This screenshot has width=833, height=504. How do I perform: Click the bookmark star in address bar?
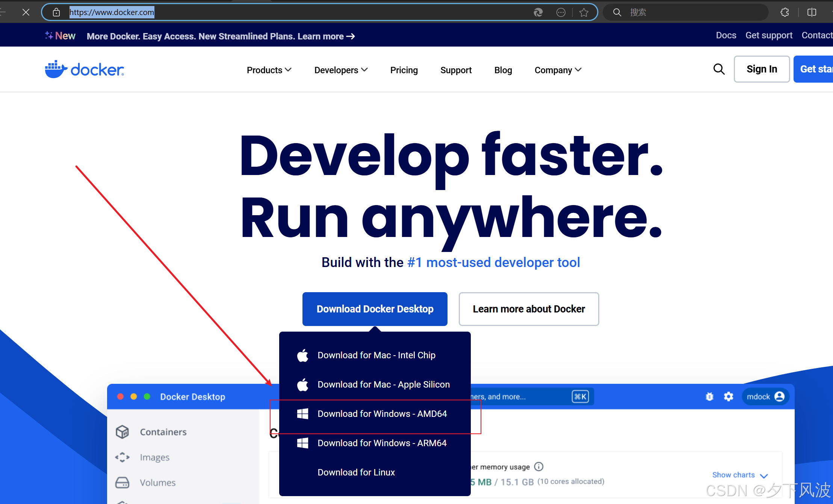pyautogui.click(x=584, y=12)
